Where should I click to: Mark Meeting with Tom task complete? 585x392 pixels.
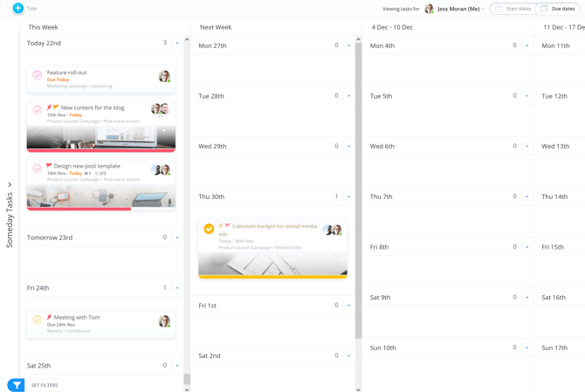click(38, 320)
